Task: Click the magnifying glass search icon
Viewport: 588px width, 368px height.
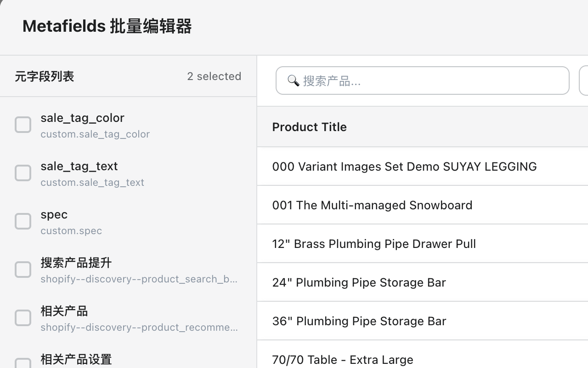Action: [293, 81]
